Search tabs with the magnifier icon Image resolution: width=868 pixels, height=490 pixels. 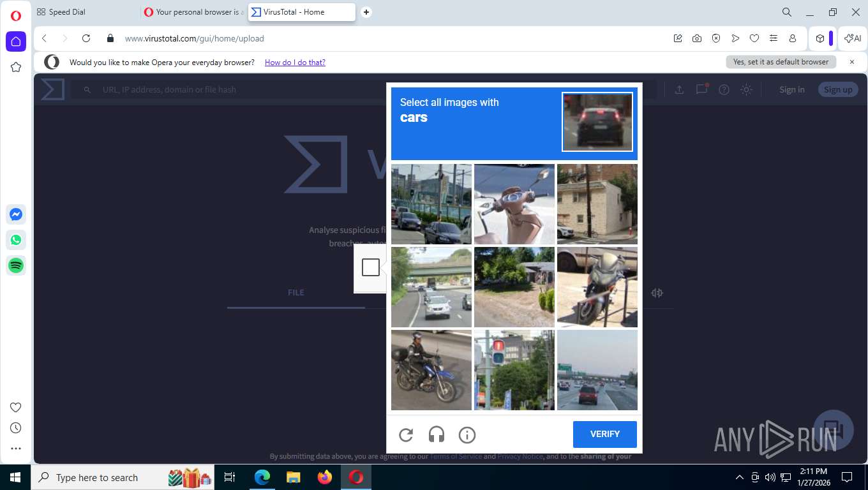(787, 12)
